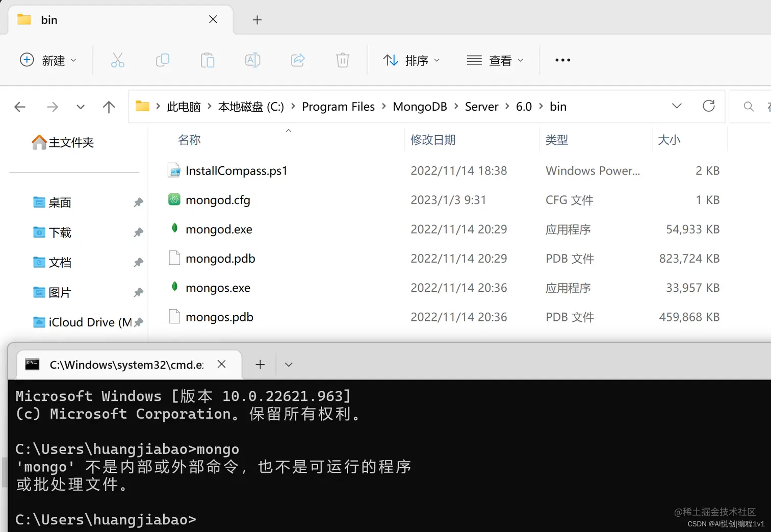
Task: Select the mongos.pdb blank file icon
Action: (174, 317)
